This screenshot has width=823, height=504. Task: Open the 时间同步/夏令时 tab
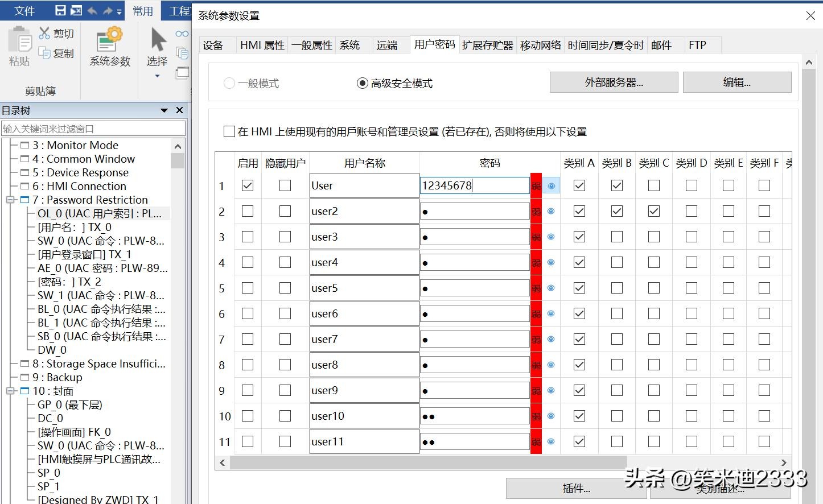[605, 46]
